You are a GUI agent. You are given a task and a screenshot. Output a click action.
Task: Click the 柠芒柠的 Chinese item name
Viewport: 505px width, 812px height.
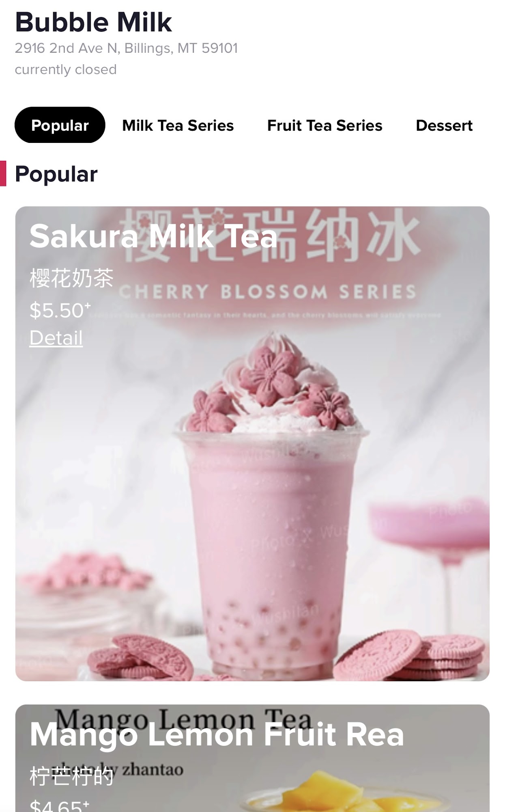pyautogui.click(x=71, y=776)
